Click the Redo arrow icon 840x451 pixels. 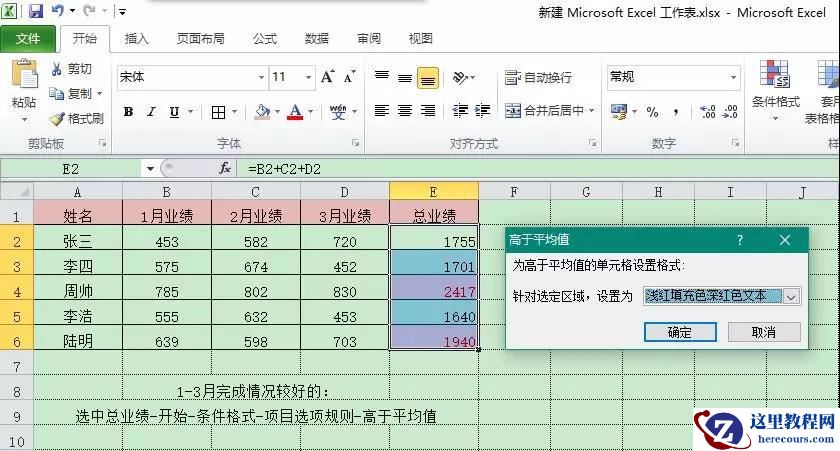pos(89,11)
